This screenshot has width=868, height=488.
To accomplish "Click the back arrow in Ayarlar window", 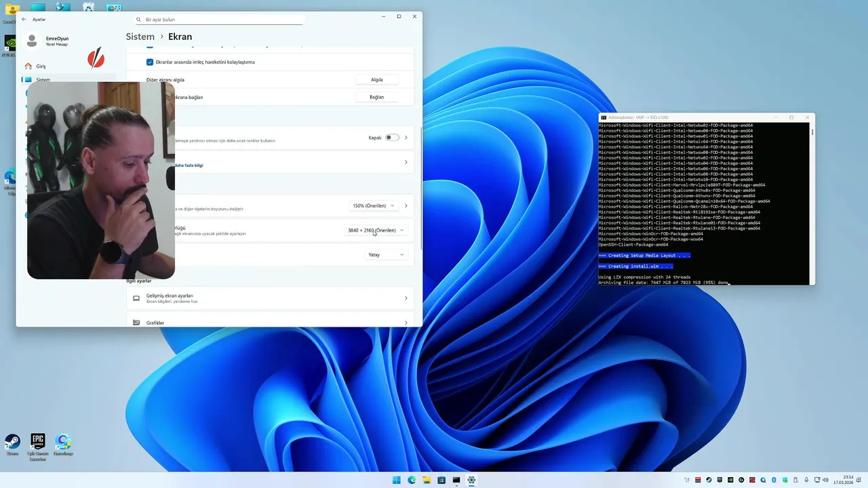I will click(24, 19).
